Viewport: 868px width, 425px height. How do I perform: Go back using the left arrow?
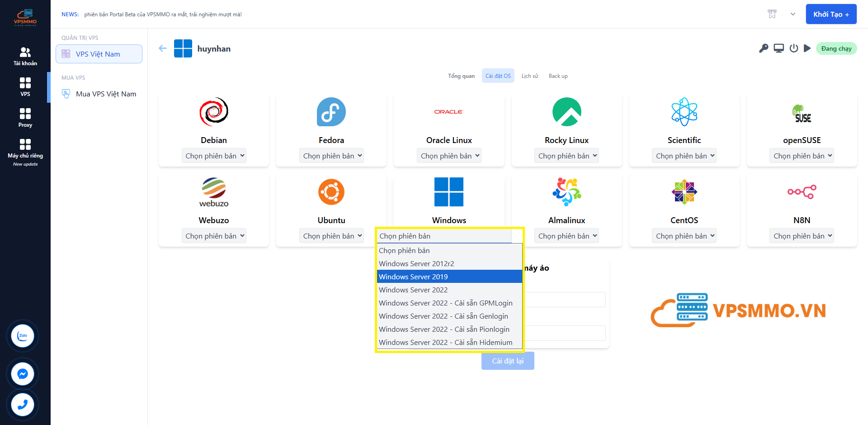pyautogui.click(x=163, y=48)
